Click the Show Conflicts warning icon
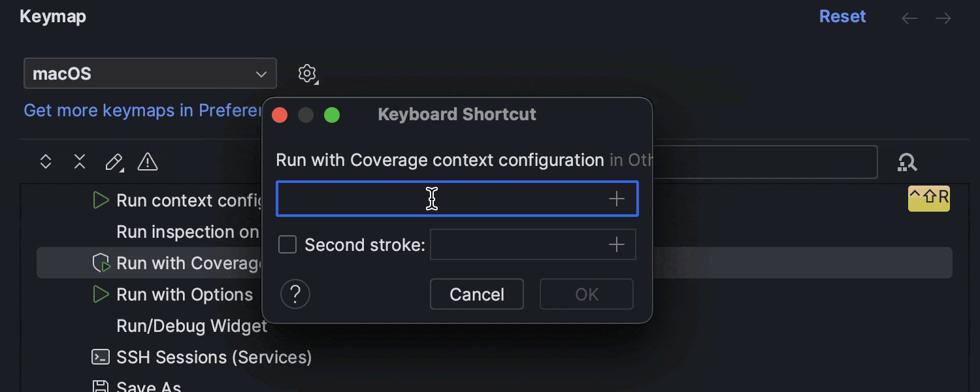The image size is (980, 392). [x=148, y=161]
